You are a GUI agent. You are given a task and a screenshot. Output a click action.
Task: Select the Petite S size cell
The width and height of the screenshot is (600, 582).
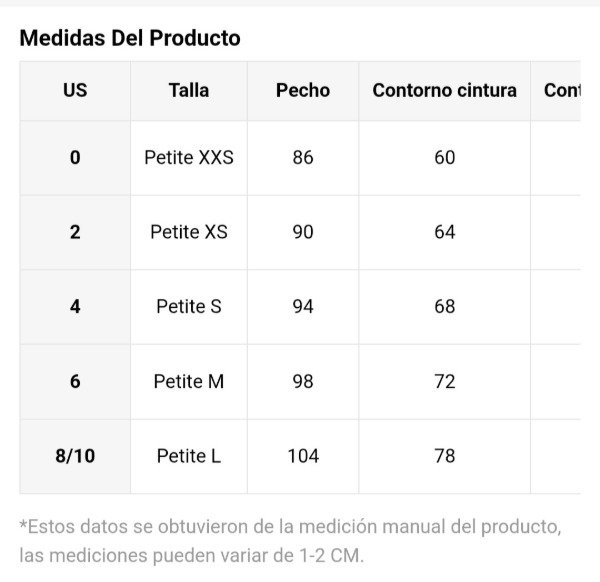pos(189,306)
